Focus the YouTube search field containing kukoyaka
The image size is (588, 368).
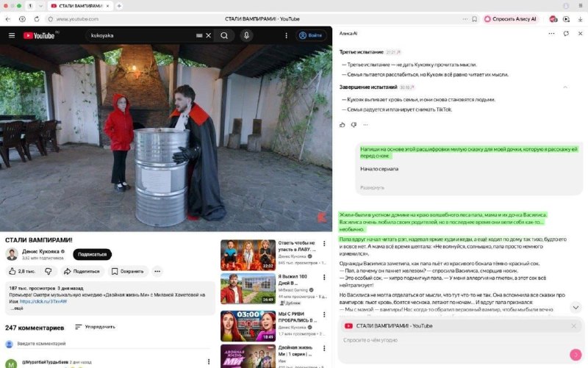click(x=143, y=35)
